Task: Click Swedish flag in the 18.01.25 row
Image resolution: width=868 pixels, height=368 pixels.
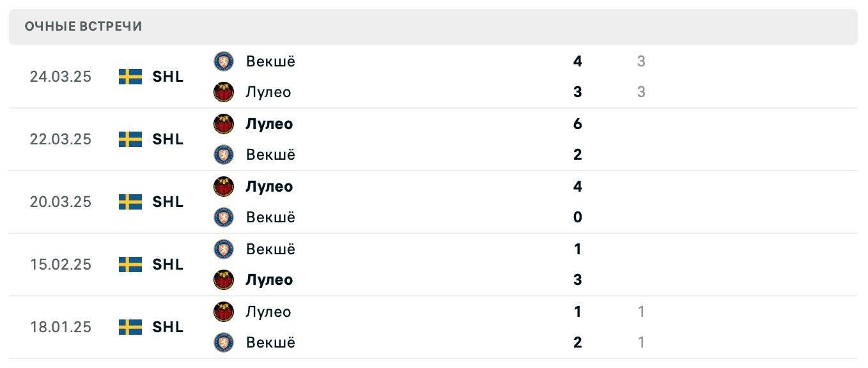Action: point(130,327)
